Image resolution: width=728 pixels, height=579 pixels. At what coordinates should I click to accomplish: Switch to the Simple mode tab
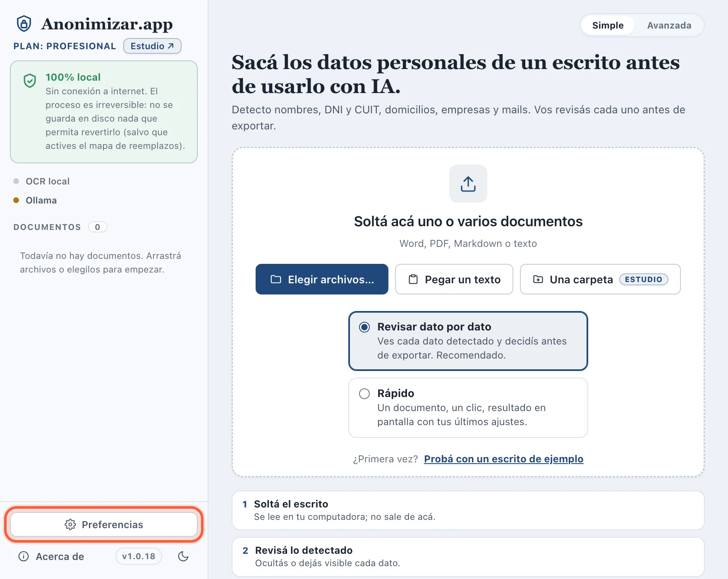[608, 25]
